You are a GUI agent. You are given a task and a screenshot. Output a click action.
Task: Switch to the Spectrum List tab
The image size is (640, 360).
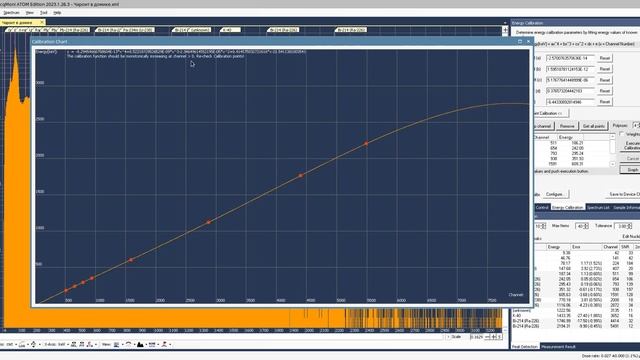pyautogui.click(x=598, y=207)
